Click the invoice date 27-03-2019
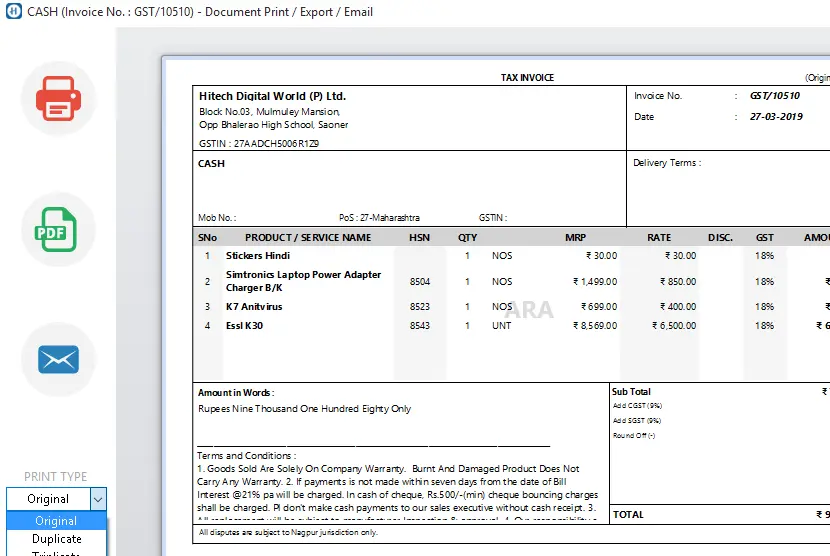This screenshot has width=830, height=556. (x=776, y=117)
